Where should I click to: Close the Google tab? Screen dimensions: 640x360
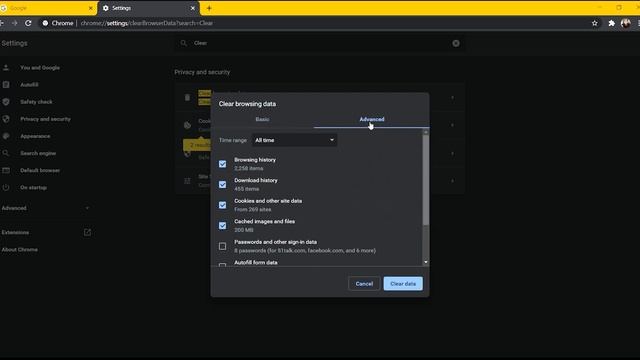click(91, 8)
